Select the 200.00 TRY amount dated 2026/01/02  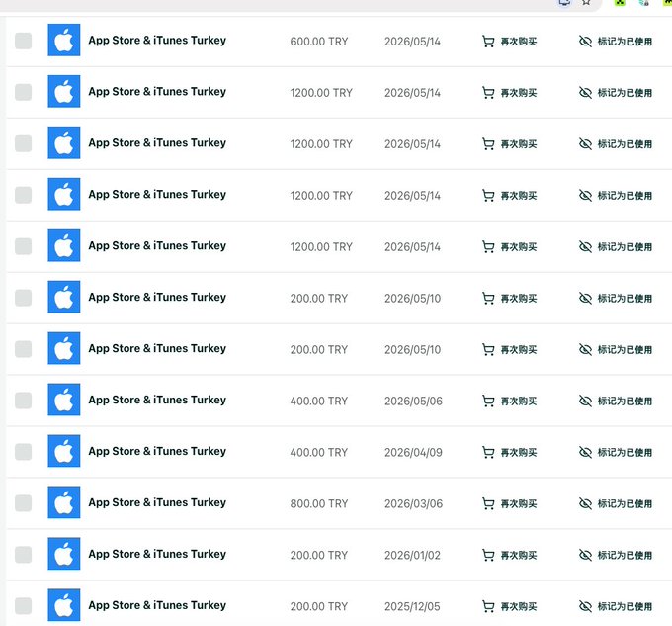tap(319, 555)
